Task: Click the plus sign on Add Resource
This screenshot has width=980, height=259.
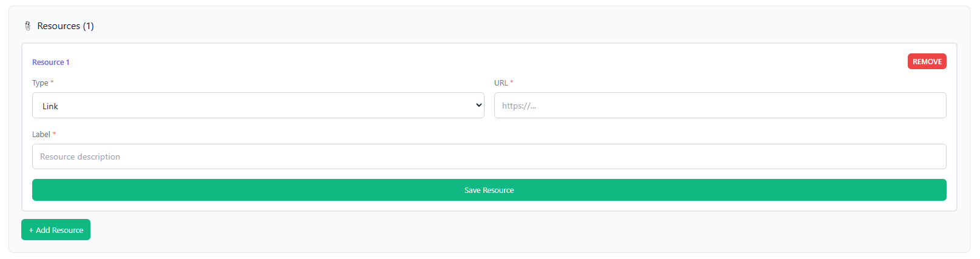Action: pos(31,230)
